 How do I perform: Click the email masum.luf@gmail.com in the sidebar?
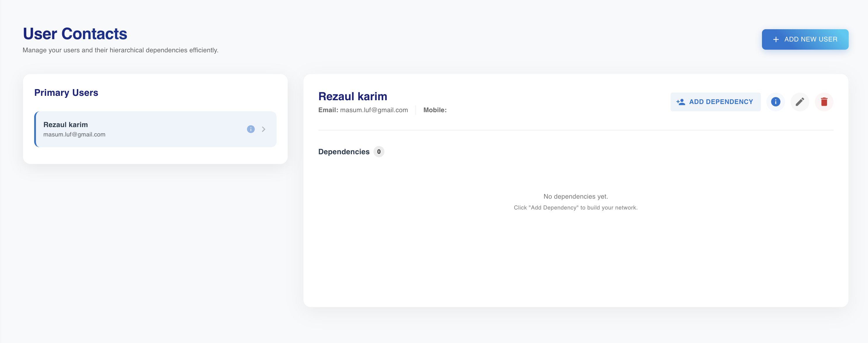pyautogui.click(x=74, y=134)
